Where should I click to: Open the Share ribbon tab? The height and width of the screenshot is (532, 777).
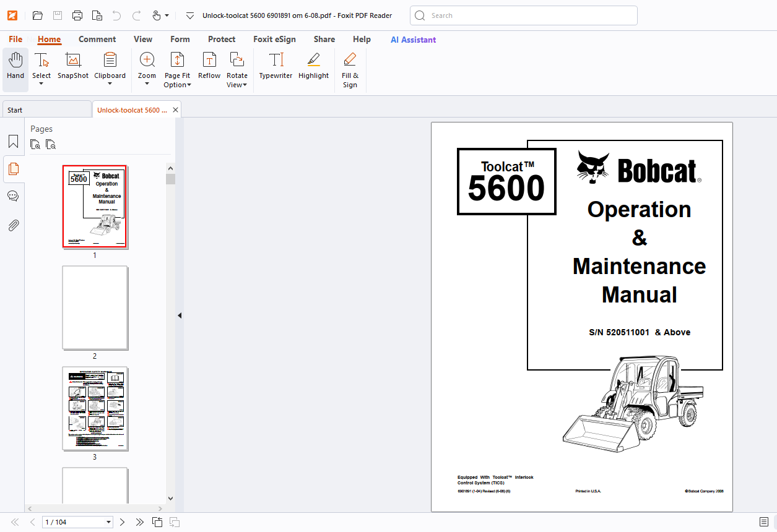click(x=324, y=39)
